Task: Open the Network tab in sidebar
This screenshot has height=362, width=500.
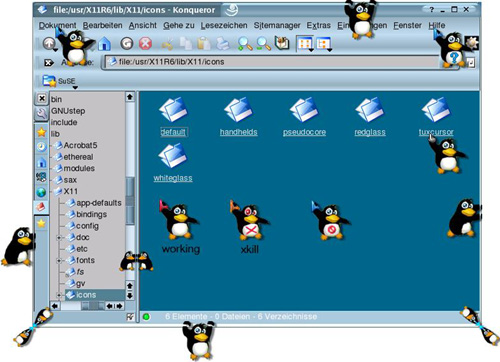Action: (x=41, y=177)
